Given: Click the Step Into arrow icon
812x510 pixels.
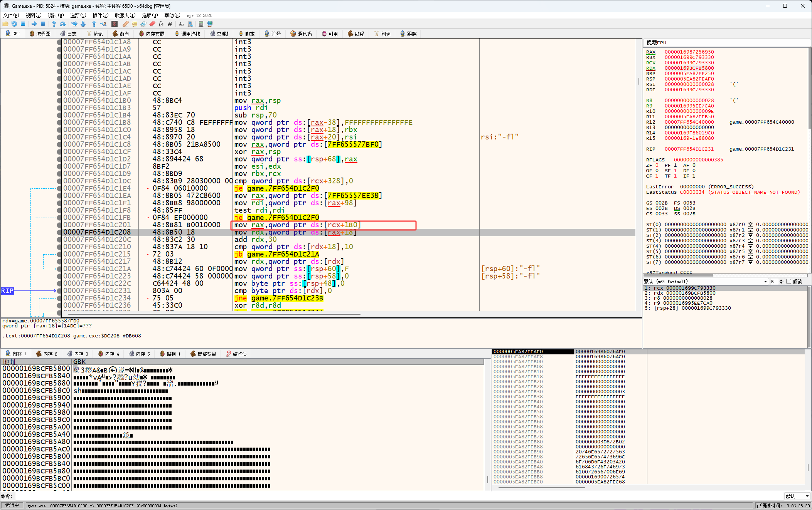Looking at the screenshot, I should (x=54, y=24).
